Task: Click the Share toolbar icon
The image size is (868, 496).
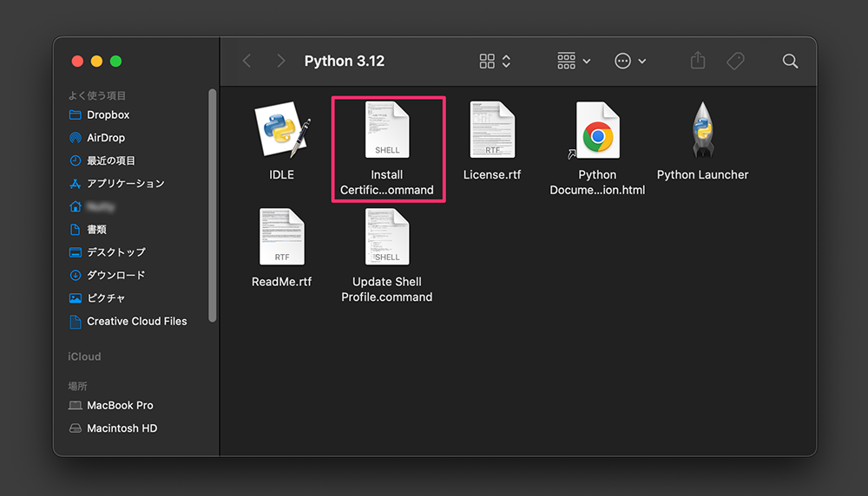Action: coord(698,61)
